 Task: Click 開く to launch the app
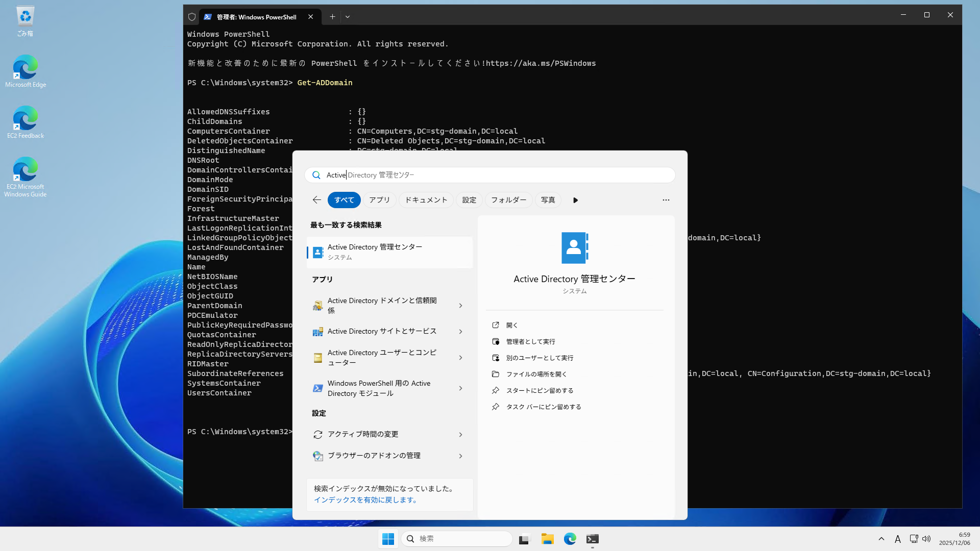512,325
